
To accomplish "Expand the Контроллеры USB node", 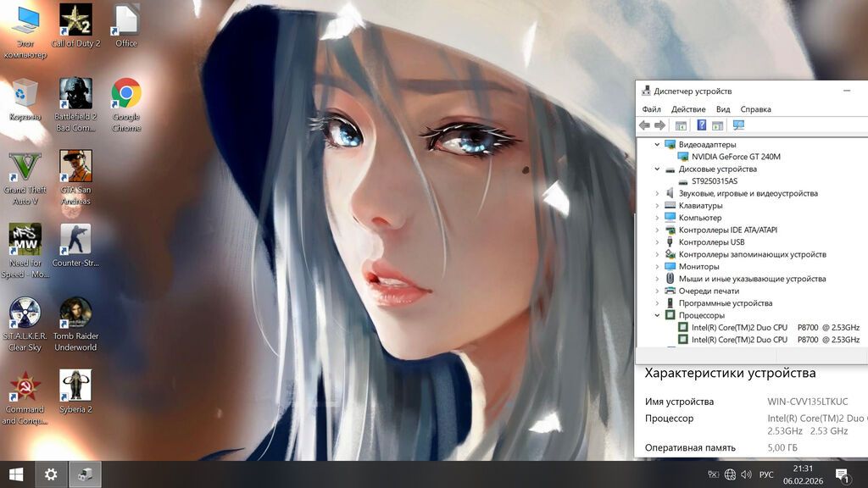I will [x=657, y=241].
